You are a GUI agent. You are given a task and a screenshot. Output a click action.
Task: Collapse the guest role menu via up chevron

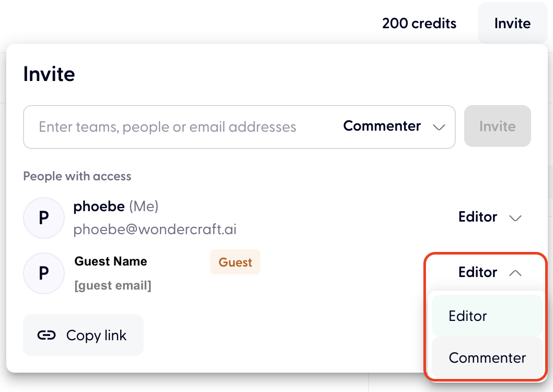pyautogui.click(x=515, y=273)
